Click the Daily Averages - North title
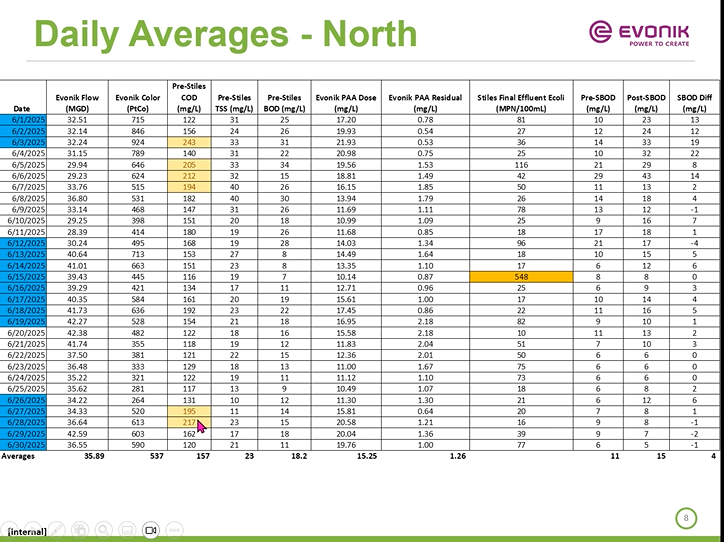 [224, 35]
